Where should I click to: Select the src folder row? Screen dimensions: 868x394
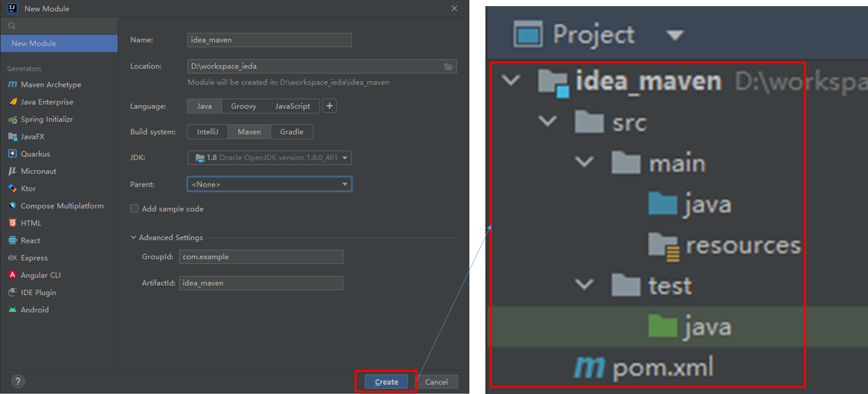coord(611,123)
